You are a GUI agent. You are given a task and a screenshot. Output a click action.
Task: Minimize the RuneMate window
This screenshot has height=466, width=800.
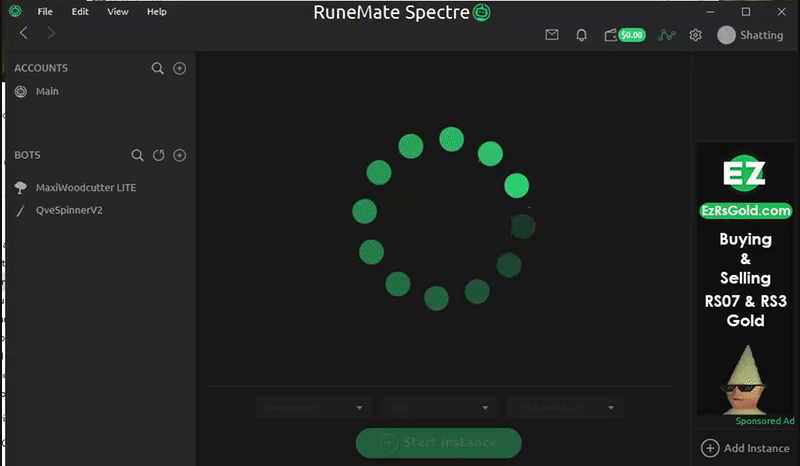click(x=710, y=11)
